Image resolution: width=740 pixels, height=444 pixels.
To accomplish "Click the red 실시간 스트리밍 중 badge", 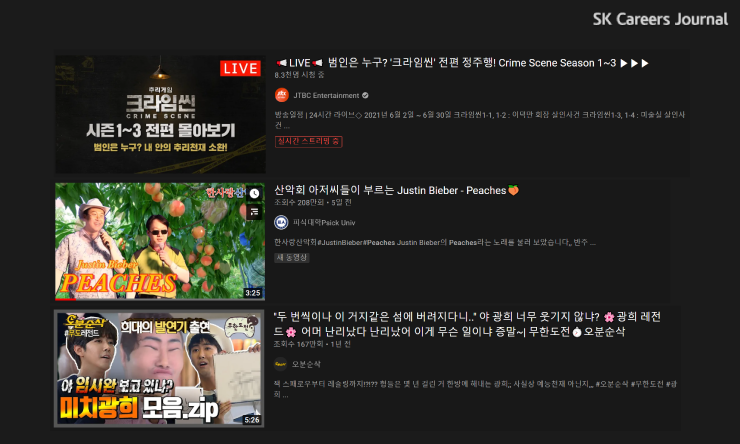I will (x=309, y=141).
